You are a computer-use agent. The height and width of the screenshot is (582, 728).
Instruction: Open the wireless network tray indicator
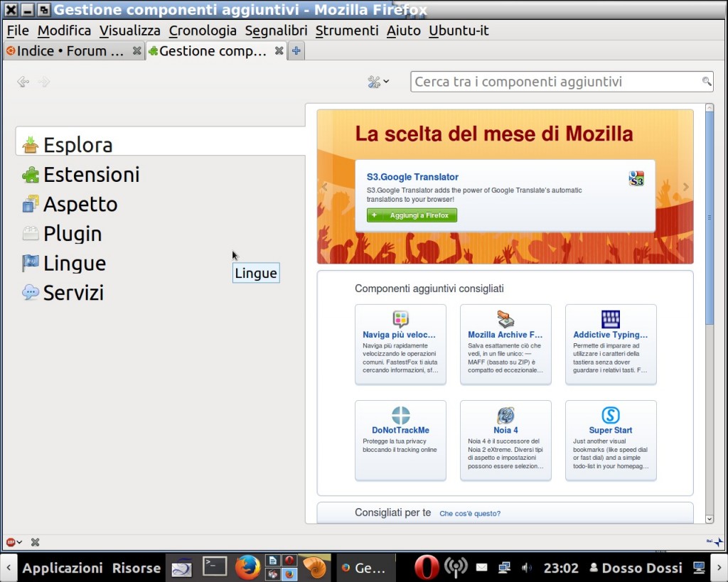click(456, 566)
